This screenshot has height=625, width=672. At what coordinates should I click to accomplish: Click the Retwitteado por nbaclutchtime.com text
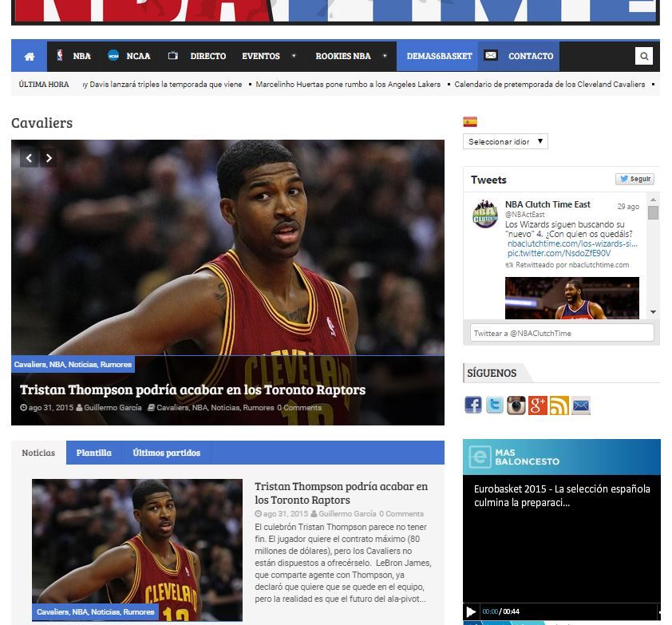tap(572, 265)
